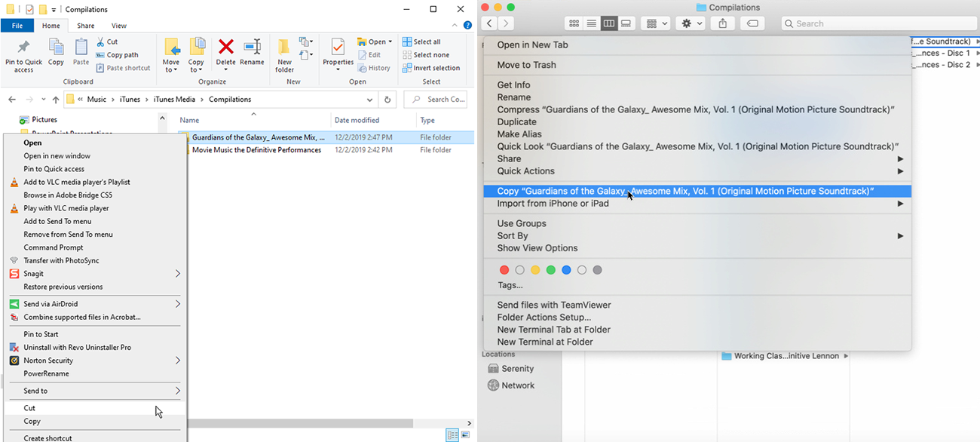Click History in the Open group

point(374,68)
